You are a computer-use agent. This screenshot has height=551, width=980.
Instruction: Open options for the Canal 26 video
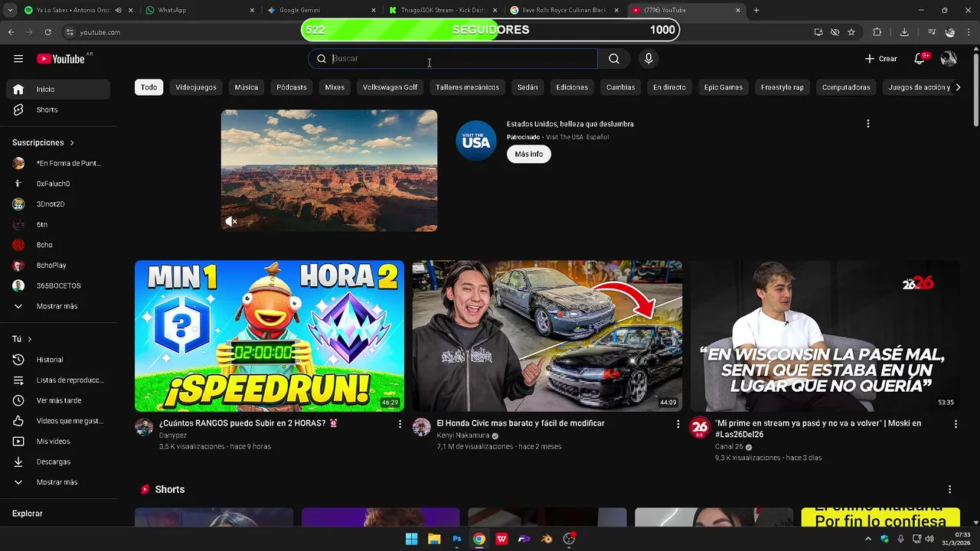click(955, 423)
